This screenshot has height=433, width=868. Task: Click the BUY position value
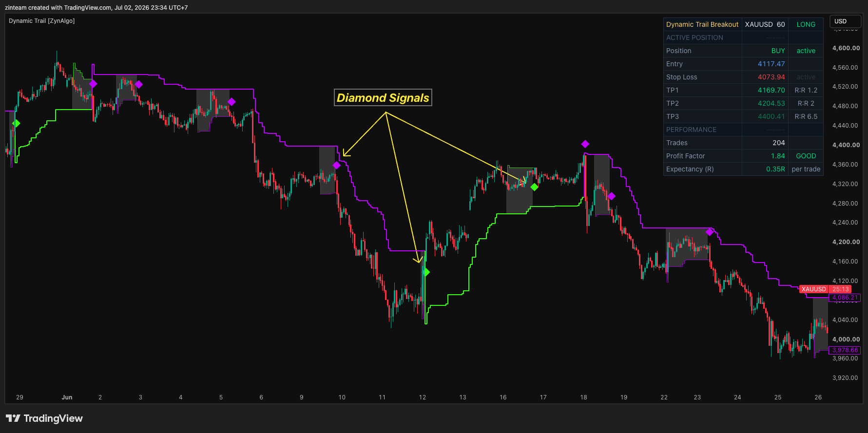coord(778,51)
